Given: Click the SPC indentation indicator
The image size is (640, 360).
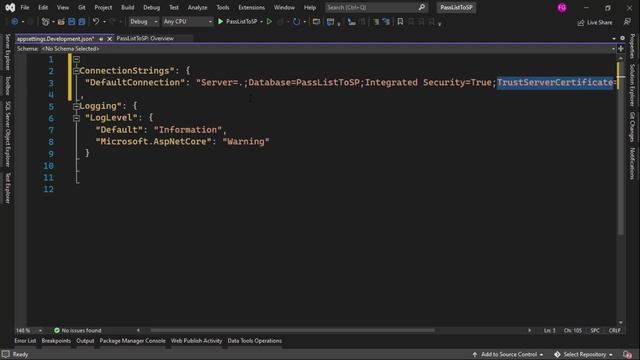Looking at the screenshot, I should tap(595, 330).
